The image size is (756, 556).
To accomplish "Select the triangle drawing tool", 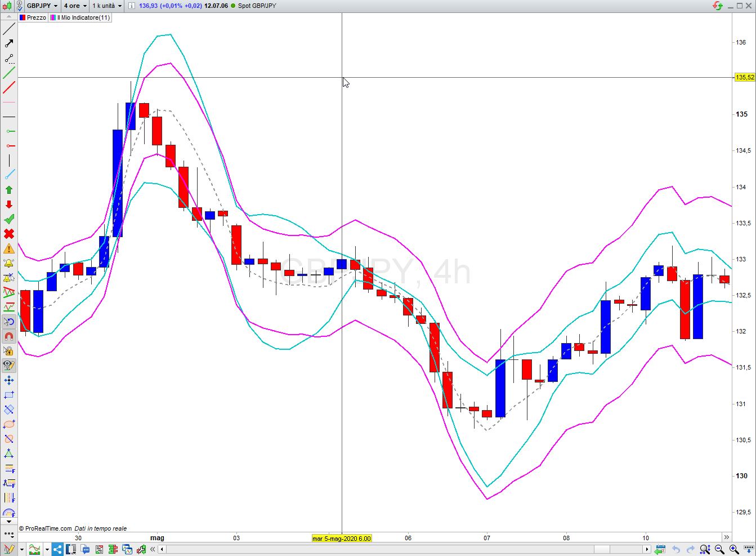I will coord(9,453).
